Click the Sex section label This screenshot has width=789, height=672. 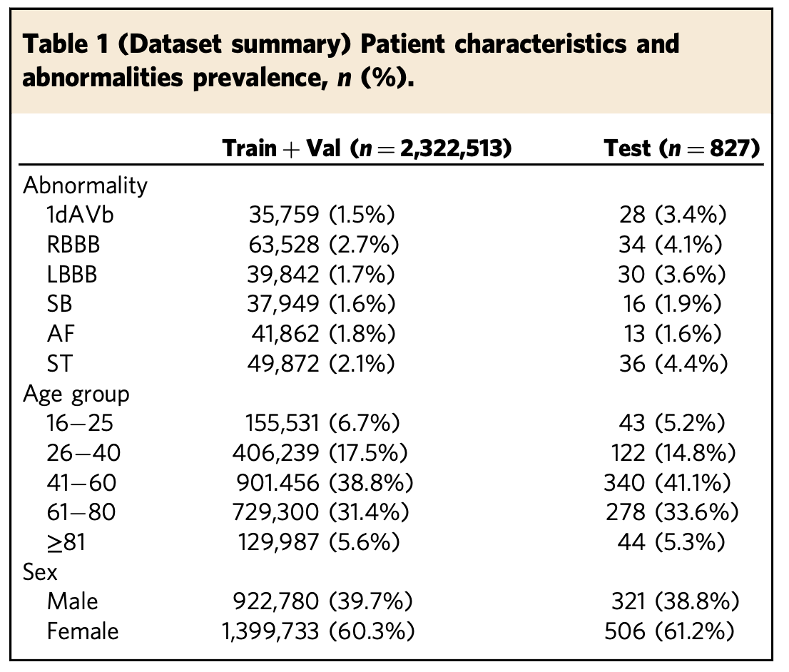click(x=40, y=572)
